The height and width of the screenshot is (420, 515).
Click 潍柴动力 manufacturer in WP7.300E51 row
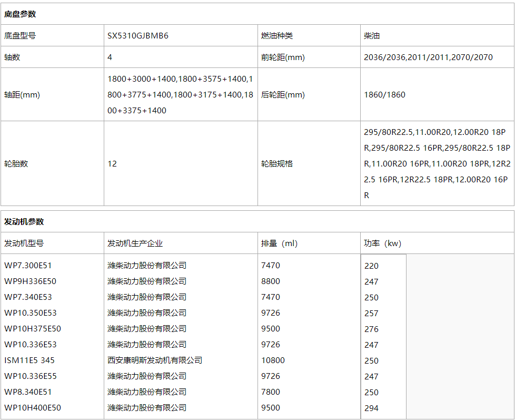[x=147, y=265]
